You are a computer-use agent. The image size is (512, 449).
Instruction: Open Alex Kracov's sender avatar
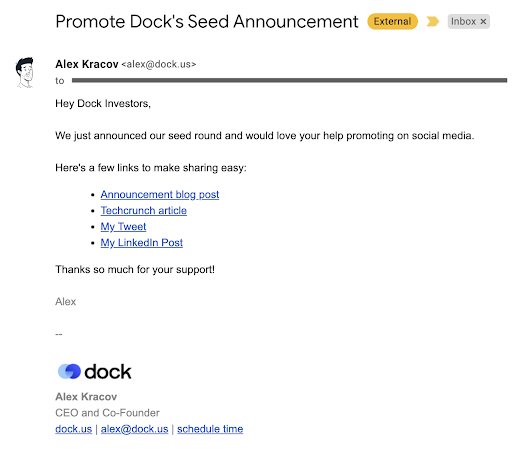pos(25,73)
